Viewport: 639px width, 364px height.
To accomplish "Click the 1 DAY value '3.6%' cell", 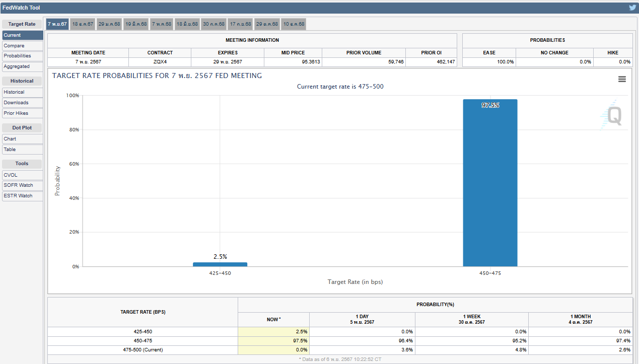I will pos(363,350).
